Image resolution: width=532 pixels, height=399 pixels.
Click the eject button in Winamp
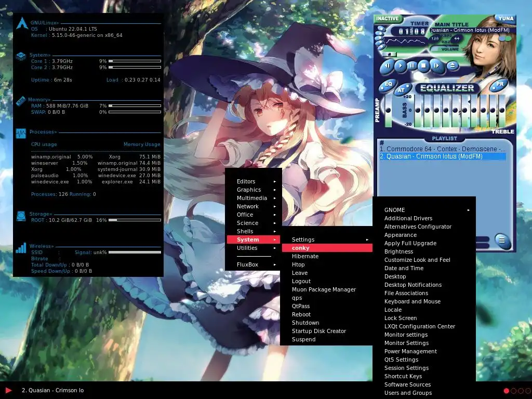pyautogui.click(x=453, y=66)
